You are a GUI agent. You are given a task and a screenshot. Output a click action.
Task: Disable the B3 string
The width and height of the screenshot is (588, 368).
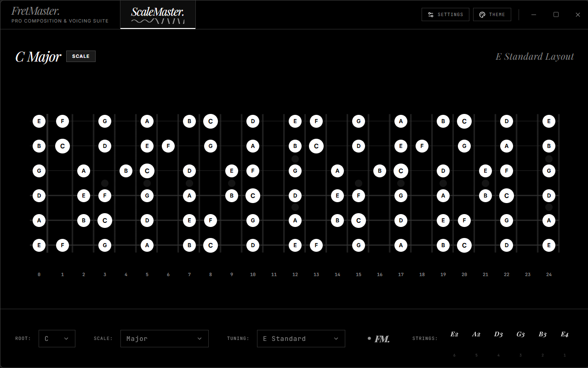pyautogui.click(x=542, y=334)
